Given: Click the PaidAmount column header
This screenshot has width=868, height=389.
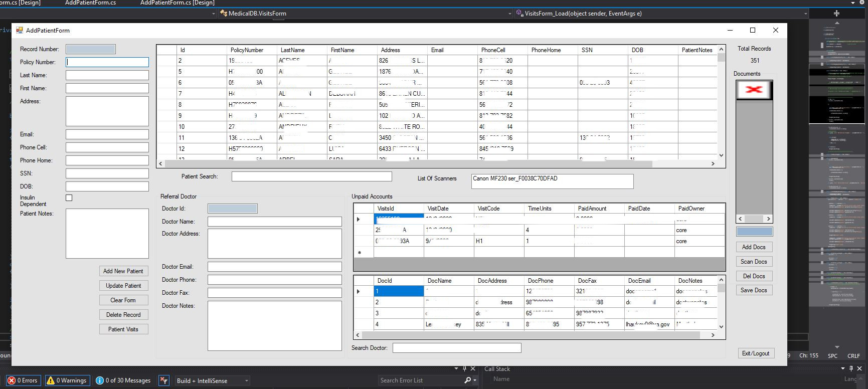Looking at the screenshot, I should 599,209.
